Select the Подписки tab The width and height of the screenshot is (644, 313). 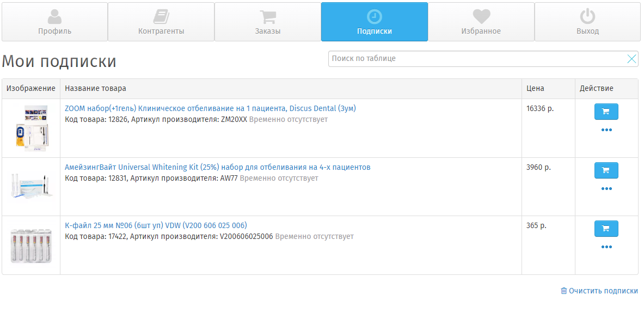coord(375,22)
